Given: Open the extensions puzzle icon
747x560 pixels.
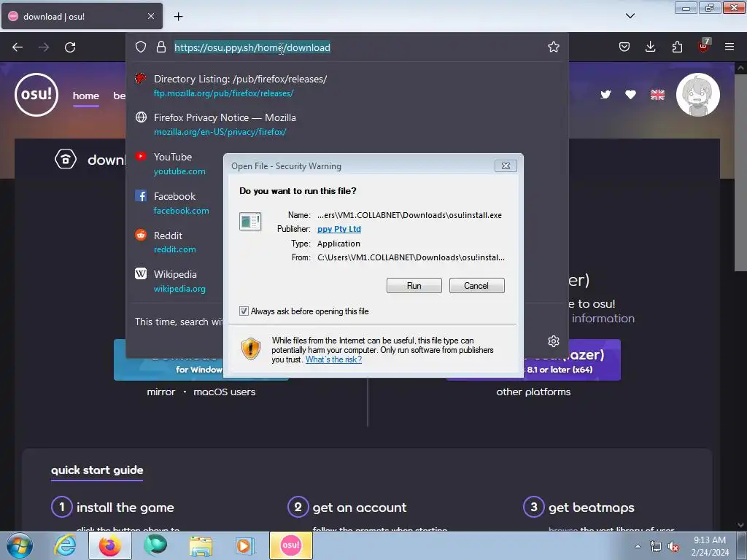Looking at the screenshot, I should pos(677,47).
